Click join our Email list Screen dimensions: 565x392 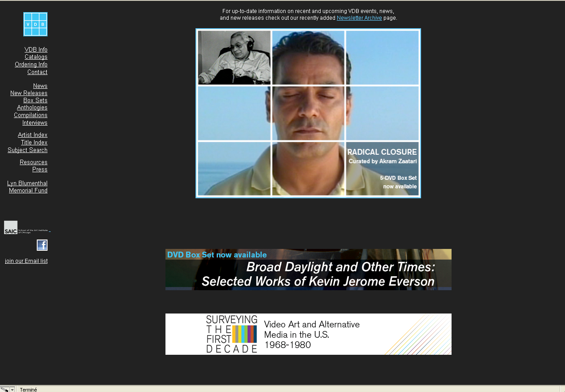coord(26,261)
